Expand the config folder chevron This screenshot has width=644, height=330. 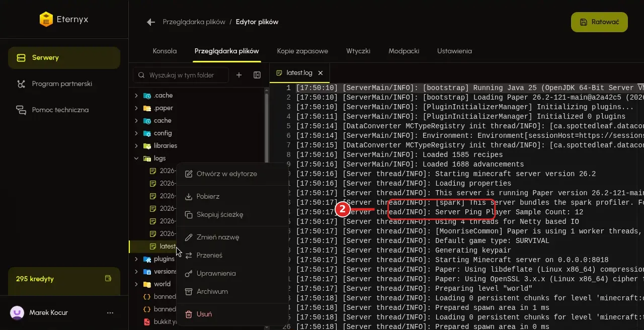[136, 133]
